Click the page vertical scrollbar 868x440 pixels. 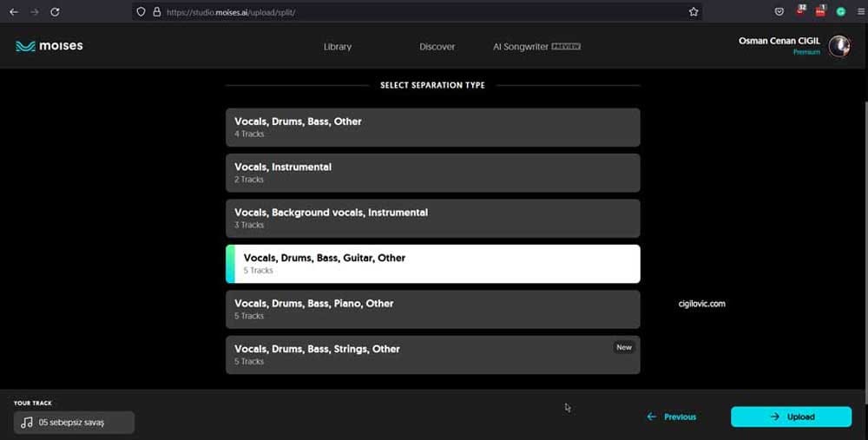865,252
